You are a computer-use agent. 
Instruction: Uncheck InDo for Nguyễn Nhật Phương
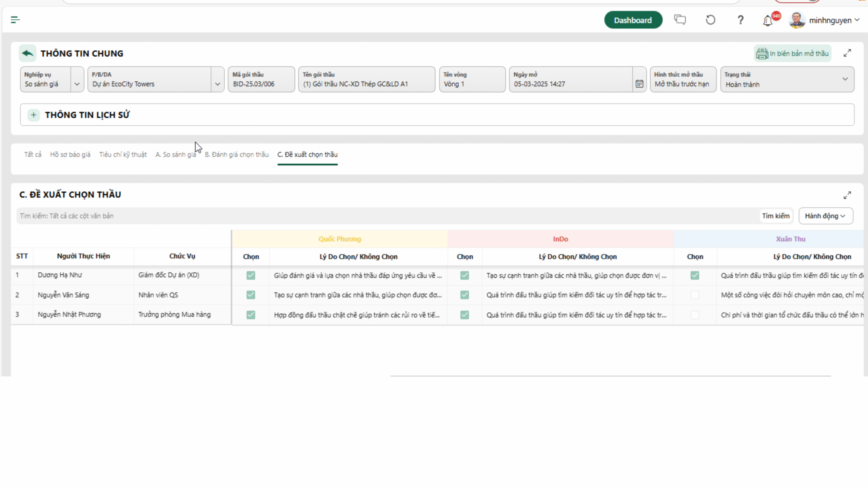(465, 315)
